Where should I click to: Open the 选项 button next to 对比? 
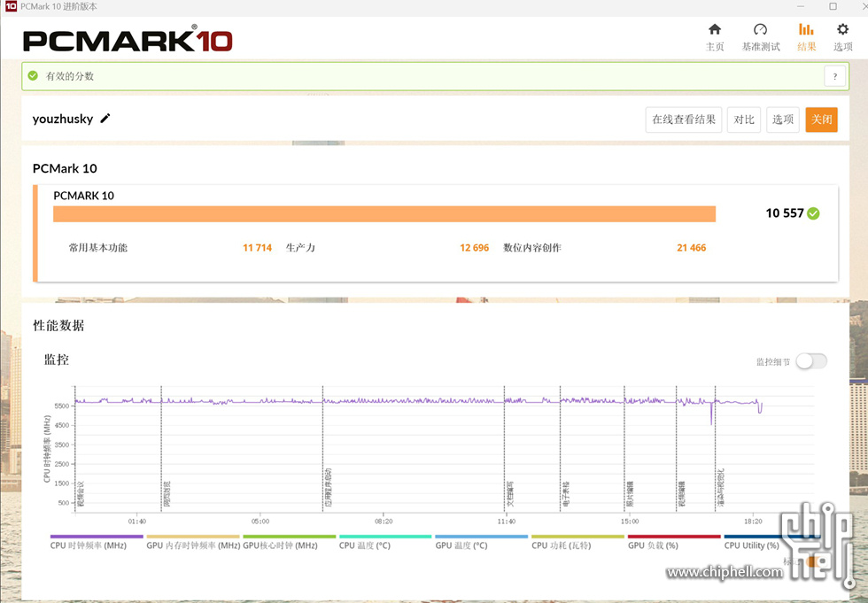coord(783,120)
